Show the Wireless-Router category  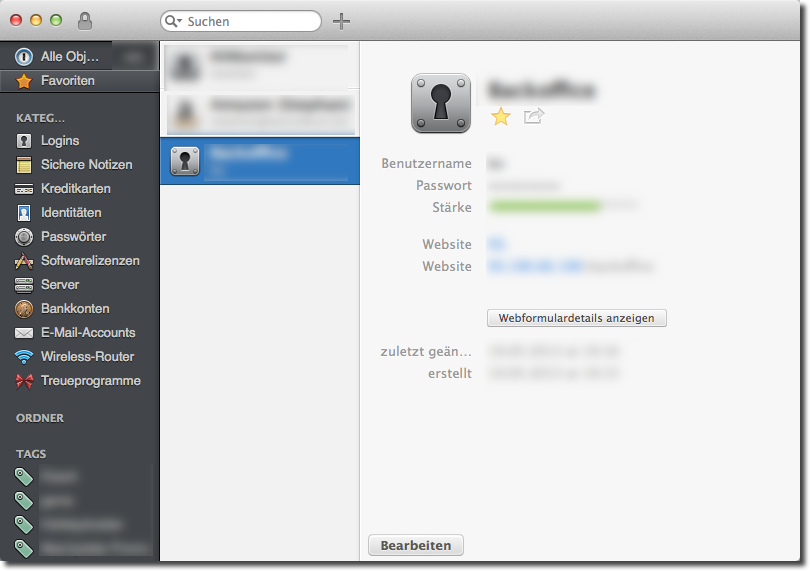click(87, 356)
